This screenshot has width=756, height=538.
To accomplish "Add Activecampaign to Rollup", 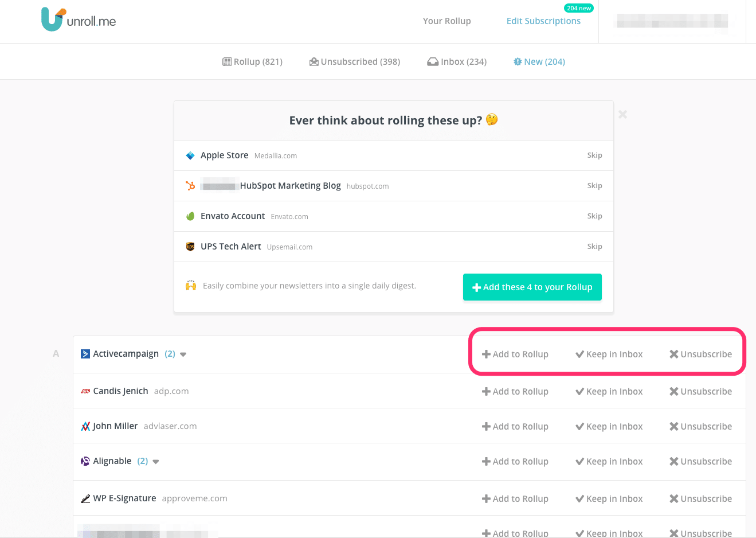I will coord(515,354).
